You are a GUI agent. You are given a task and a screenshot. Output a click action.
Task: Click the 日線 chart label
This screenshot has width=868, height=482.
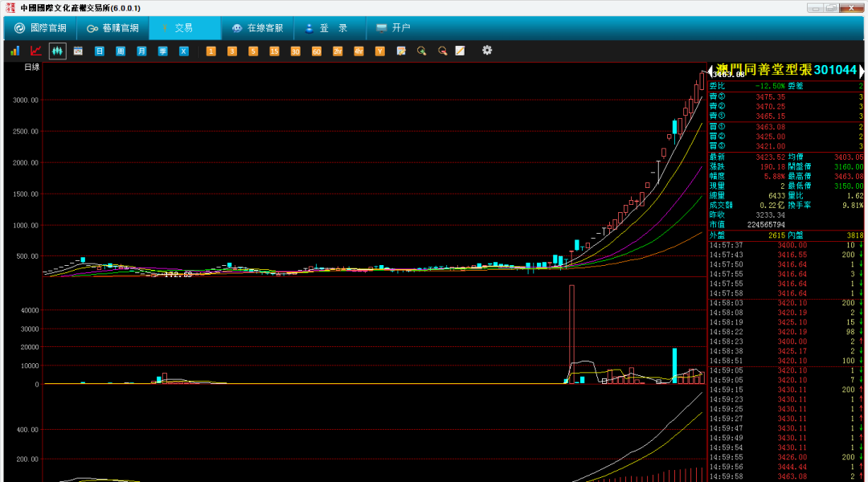click(x=31, y=67)
